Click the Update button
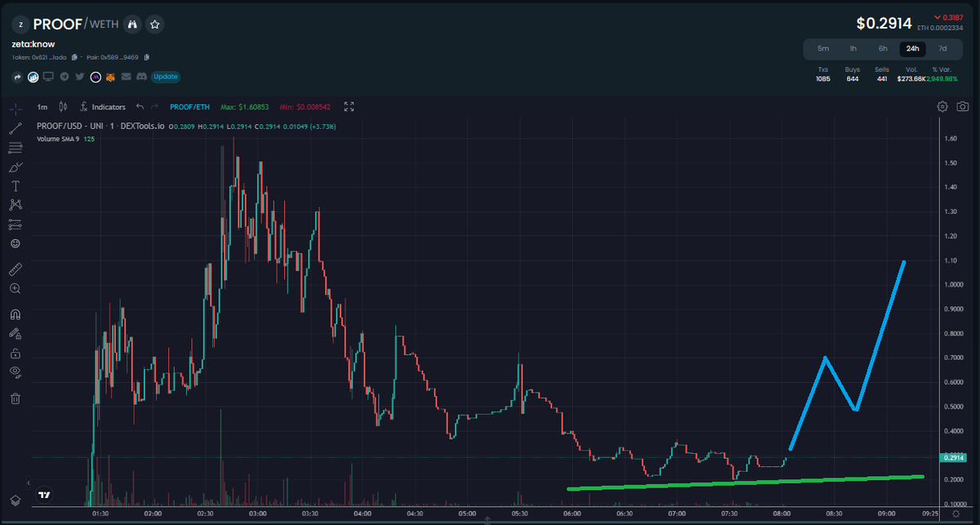980x525 pixels. coord(165,77)
